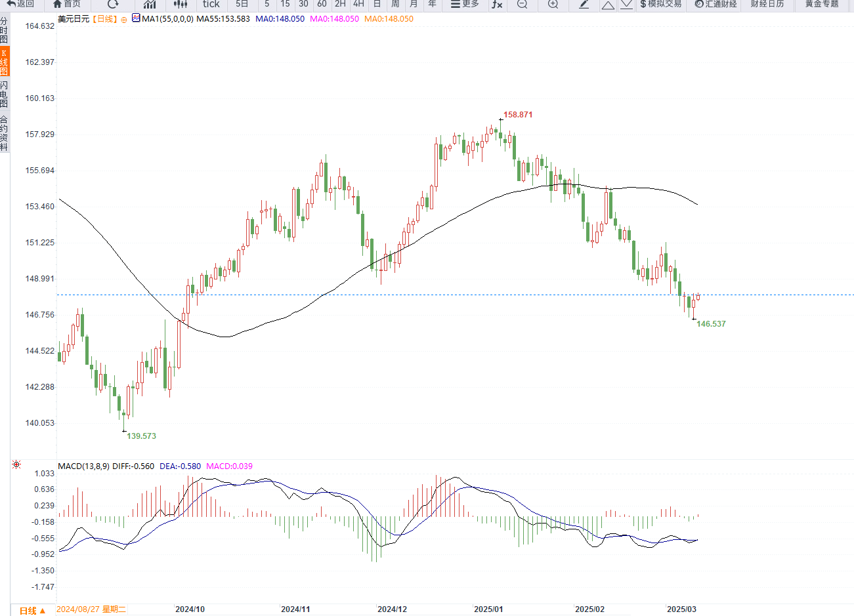The image size is (854, 616).
Task: Activate the pencil drawing tool
Action: [584, 4]
